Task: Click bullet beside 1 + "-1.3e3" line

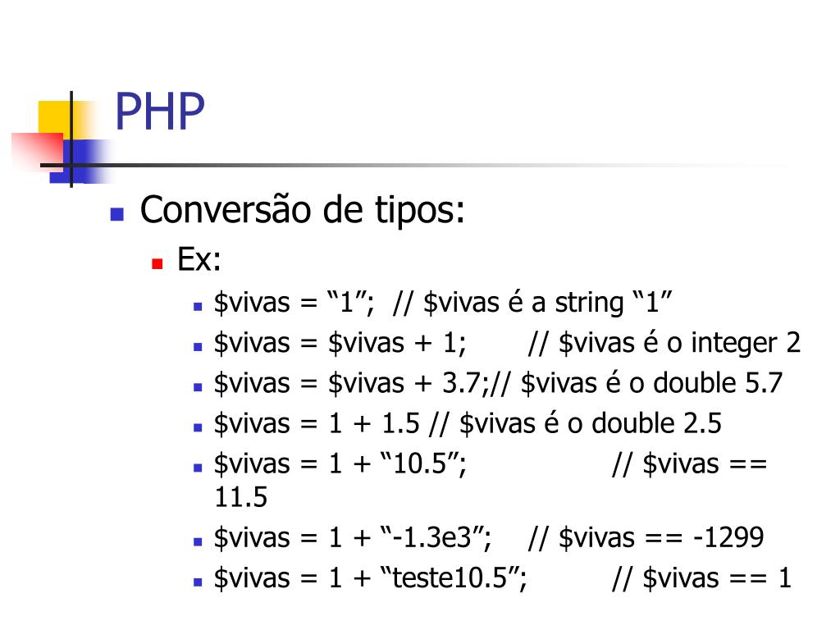Action: pyautogui.click(x=198, y=543)
